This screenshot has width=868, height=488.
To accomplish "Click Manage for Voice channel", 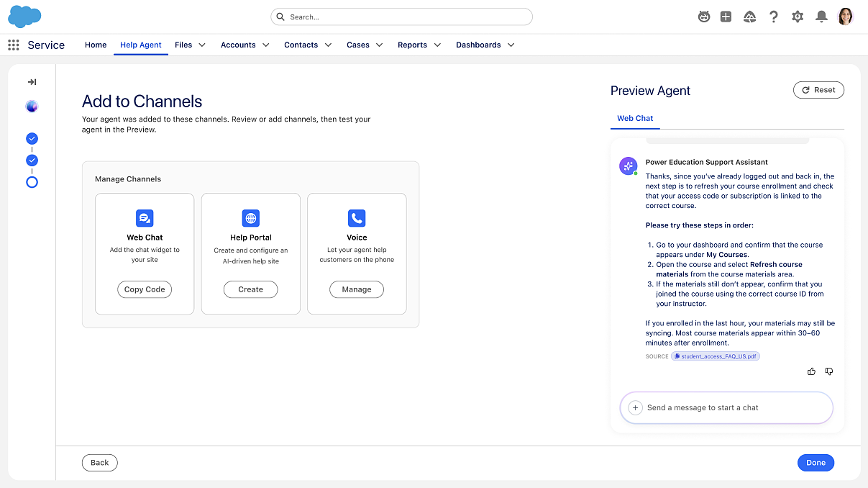I will pyautogui.click(x=357, y=289).
